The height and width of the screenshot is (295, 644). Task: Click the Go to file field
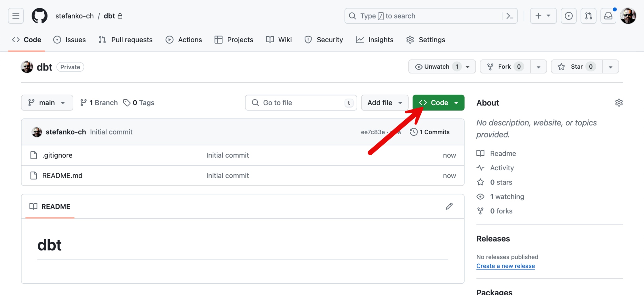pyautogui.click(x=300, y=103)
